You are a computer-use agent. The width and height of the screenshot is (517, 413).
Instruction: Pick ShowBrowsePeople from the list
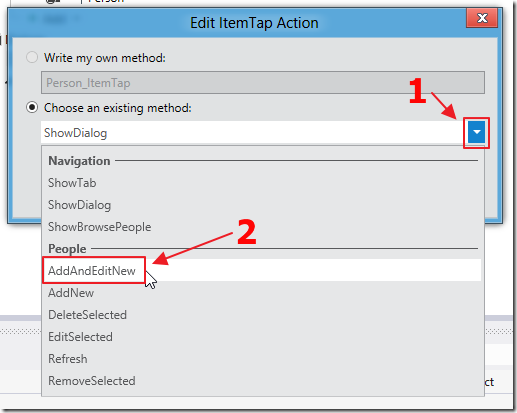(x=99, y=227)
